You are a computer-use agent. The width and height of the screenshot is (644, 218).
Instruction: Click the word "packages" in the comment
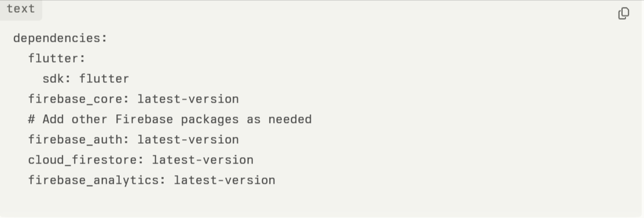point(210,119)
